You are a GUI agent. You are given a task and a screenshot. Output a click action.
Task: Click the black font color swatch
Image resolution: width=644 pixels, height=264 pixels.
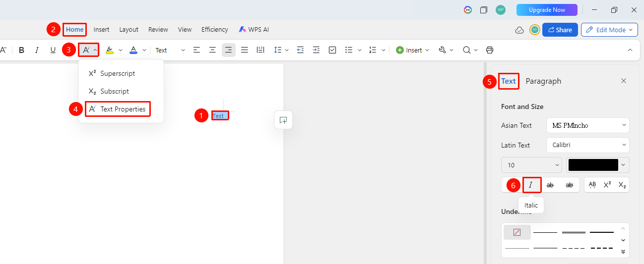coord(593,165)
